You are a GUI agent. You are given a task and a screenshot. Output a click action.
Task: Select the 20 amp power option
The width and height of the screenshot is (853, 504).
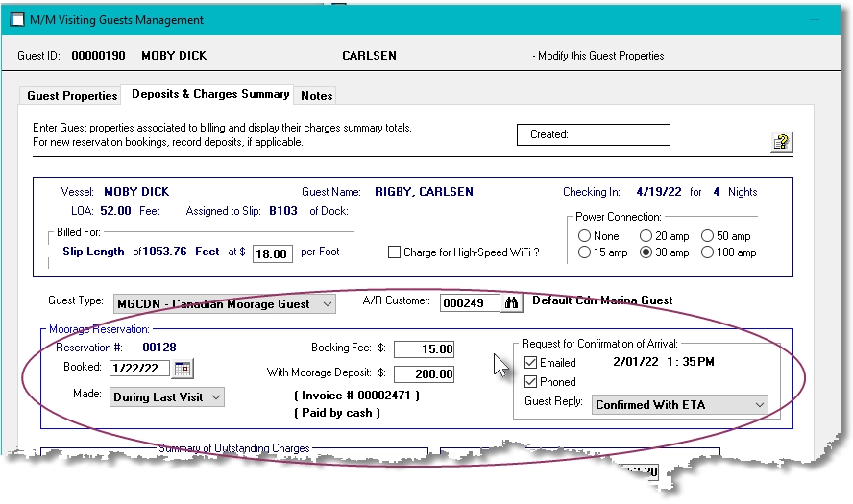(x=646, y=236)
